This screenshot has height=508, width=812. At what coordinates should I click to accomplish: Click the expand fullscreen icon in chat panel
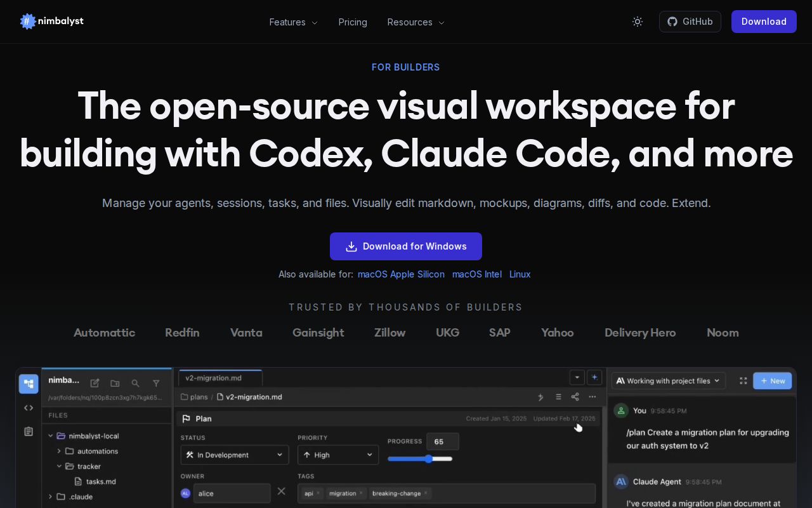pyautogui.click(x=743, y=381)
